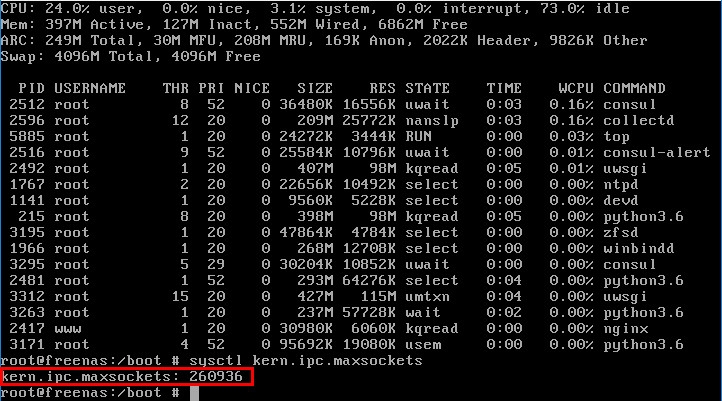Image resolution: width=722 pixels, height=401 pixels.
Task: Click the '208M MRU' ARC value
Action: [x=274, y=41]
